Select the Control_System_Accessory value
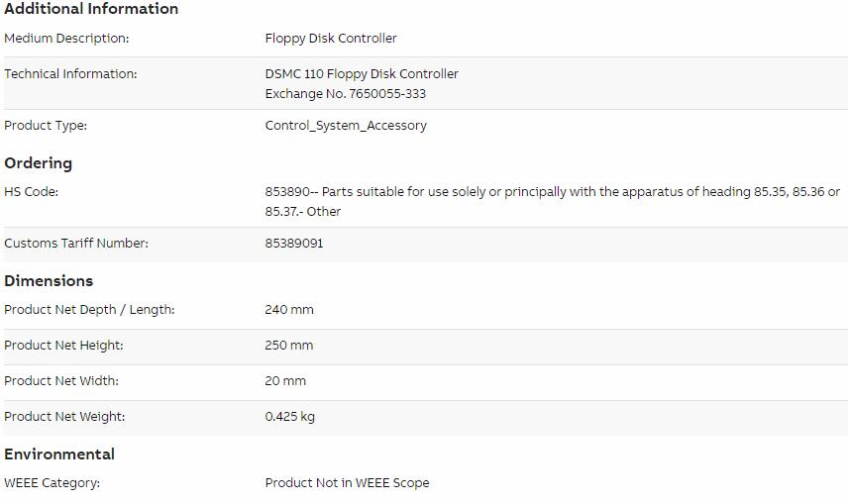This screenshot has height=504, width=848. click(346, 126)
